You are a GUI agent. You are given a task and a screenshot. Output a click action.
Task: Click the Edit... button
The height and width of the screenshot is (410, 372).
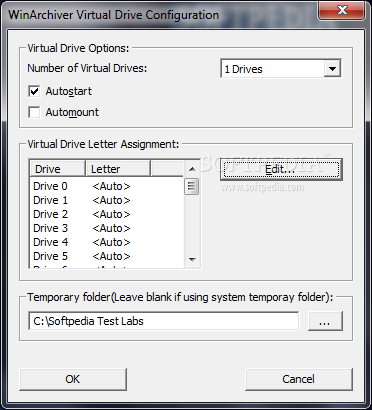(281, 170)
